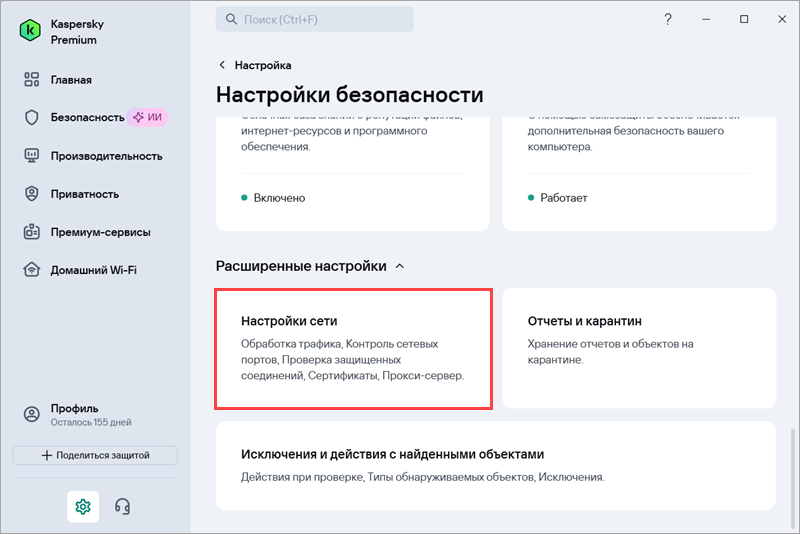
Task: Click the Настройка breadcrumb link
Action: 263,65
